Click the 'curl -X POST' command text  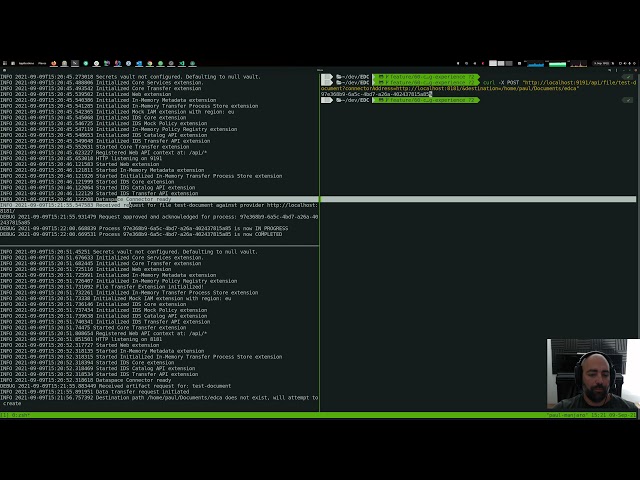pyautogui.click(x=500, y=82)
